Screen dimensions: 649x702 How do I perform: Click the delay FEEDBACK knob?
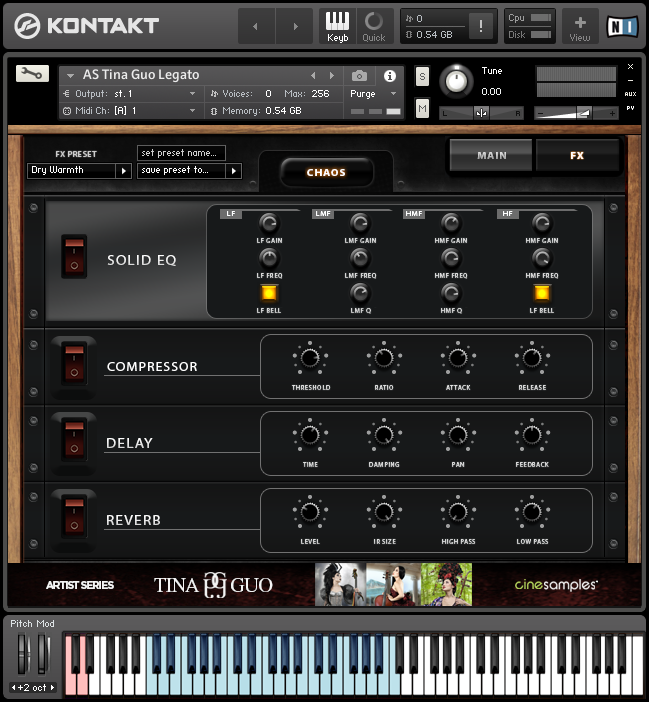[x=532, y=435]
